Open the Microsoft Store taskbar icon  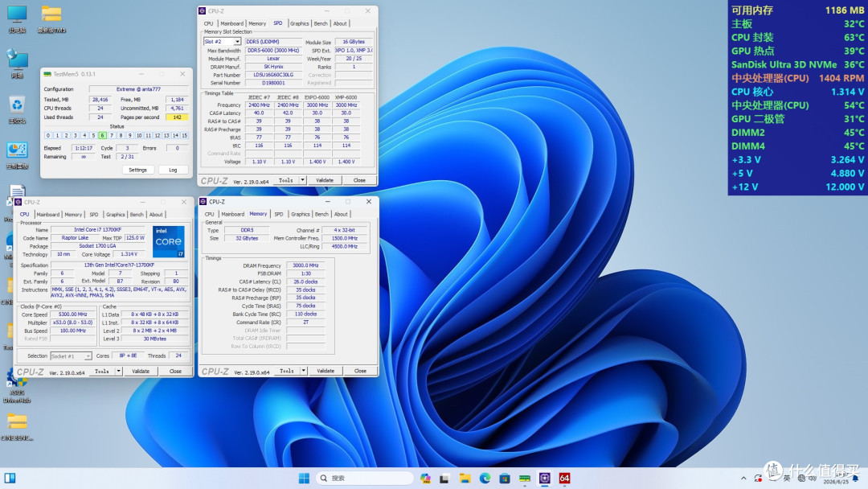pos(504,478)
